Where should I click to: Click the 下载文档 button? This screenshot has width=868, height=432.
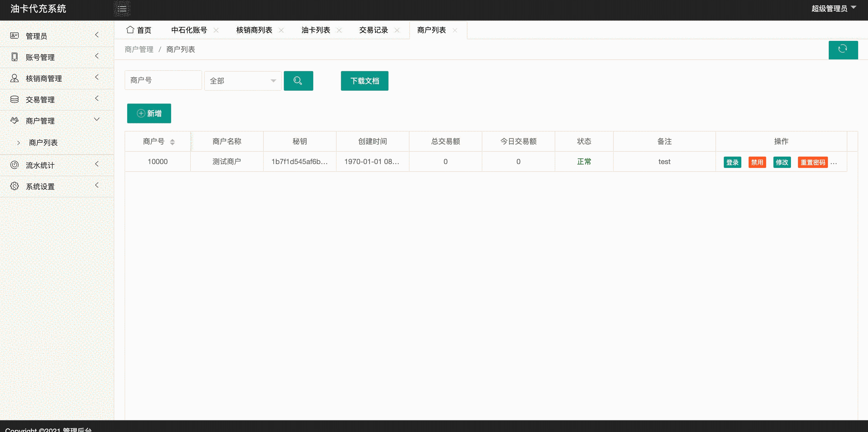tap(364, 81)
